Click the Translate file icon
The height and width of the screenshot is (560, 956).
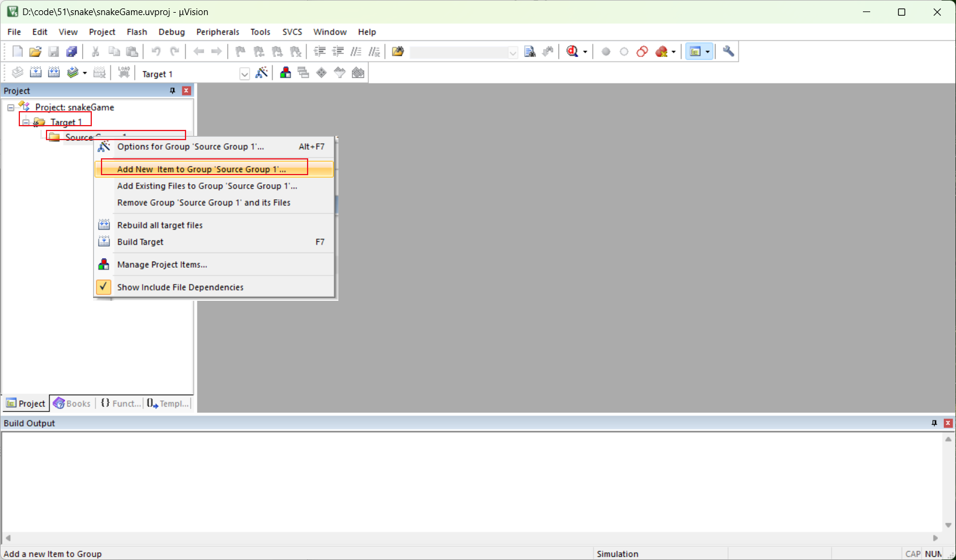[18, 73]
